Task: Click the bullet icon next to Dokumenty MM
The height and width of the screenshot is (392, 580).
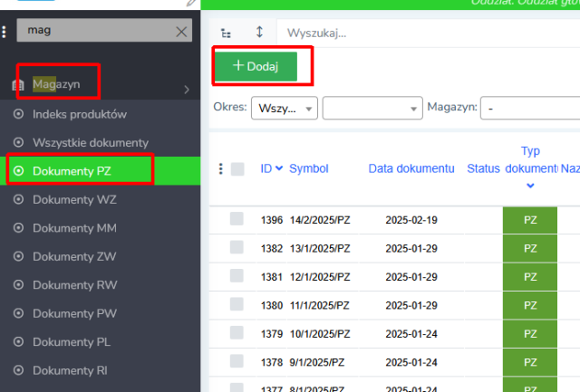Action: [x=18, y=228]
